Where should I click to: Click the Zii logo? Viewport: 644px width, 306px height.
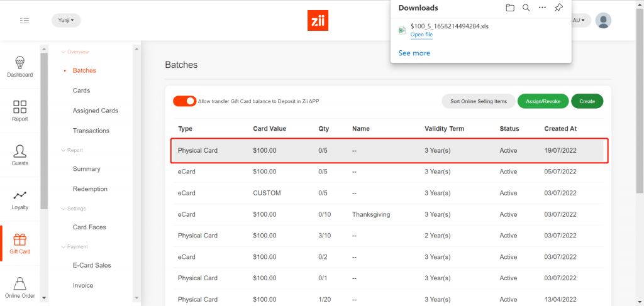point(318,21)
